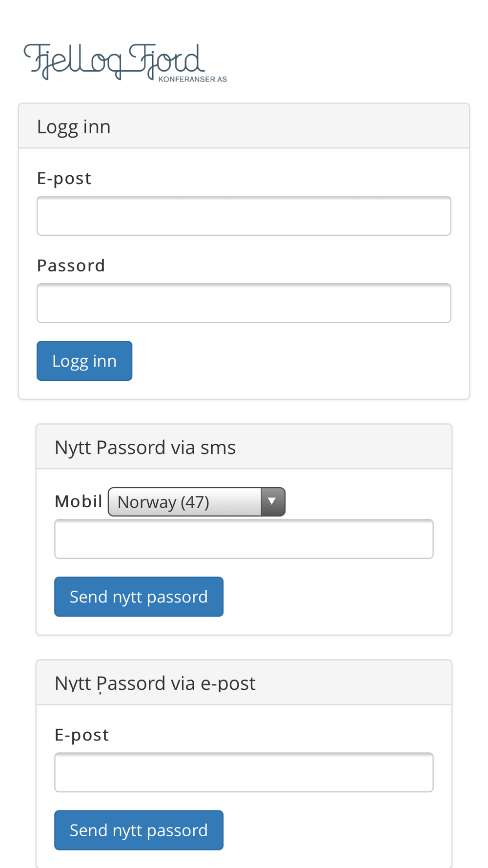Image resolution: width=488 pixels, height=868 pixels.
Task: Click Send nytt passord under e-post reset
Action: tap(139, 830)
